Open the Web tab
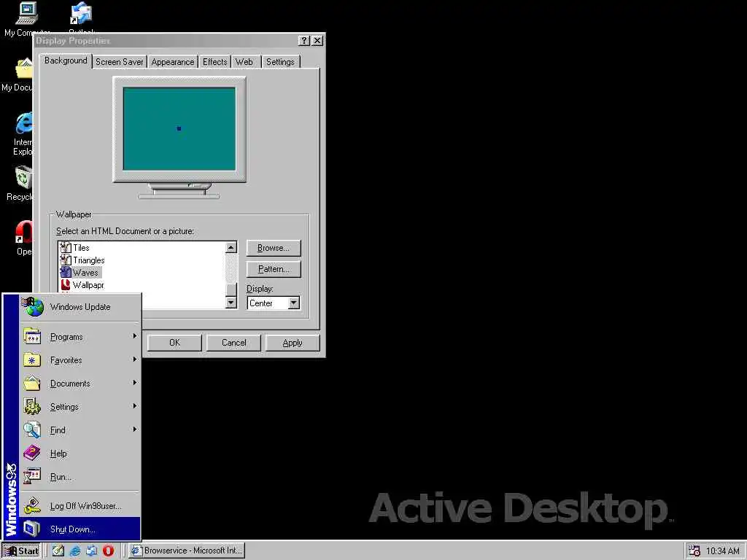The width and height of the screenshot is (747, 560). click(x=244, y=62)
